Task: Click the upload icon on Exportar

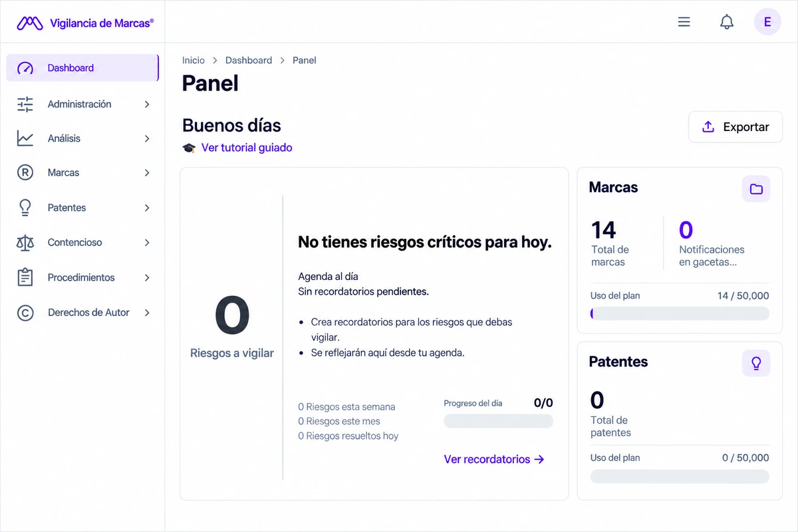Action: (x=709, y=127)
